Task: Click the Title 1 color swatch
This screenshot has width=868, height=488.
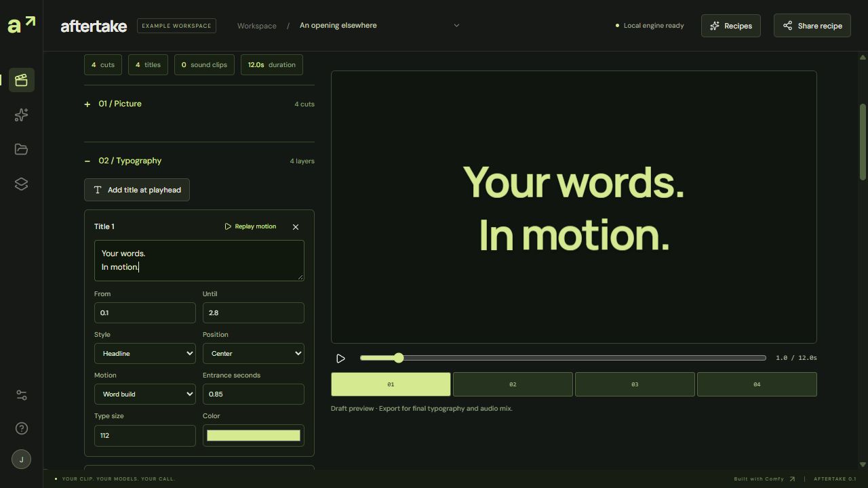Action: 254,435
